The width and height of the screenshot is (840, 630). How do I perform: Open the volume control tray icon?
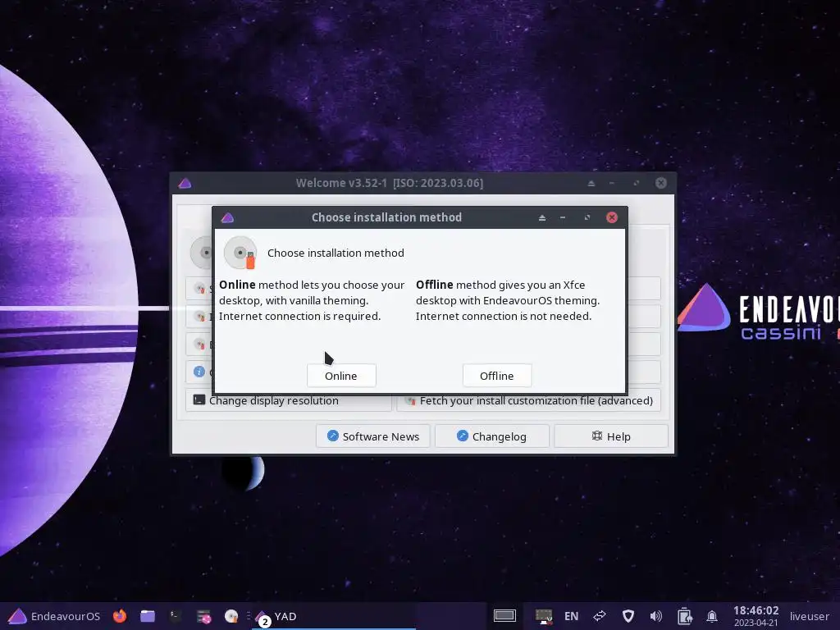click(655, 616)
